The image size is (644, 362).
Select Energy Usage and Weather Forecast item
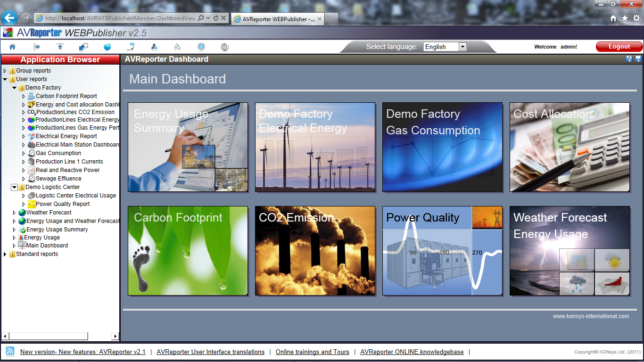pyautogui.click(x=73, y=221)
